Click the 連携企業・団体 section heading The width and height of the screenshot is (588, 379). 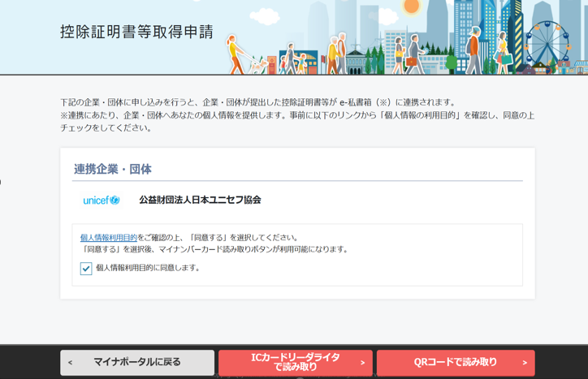(x=113, y=169)
